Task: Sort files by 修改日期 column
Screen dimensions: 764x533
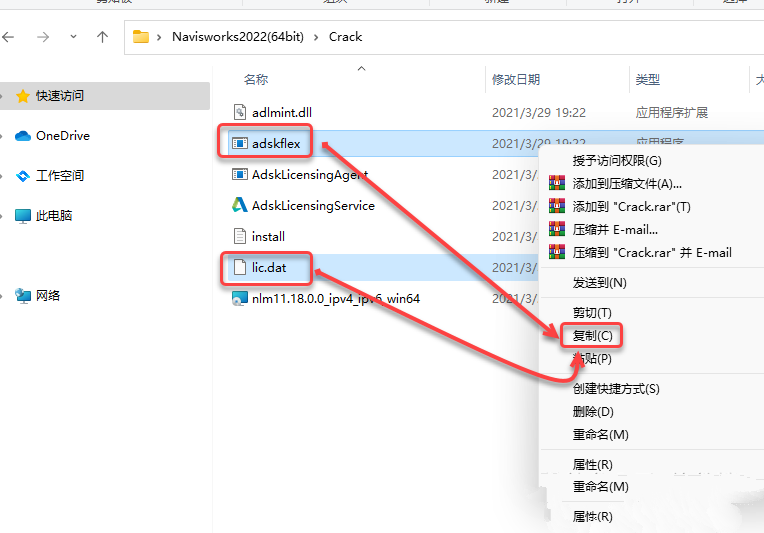Action: point(516,79)
